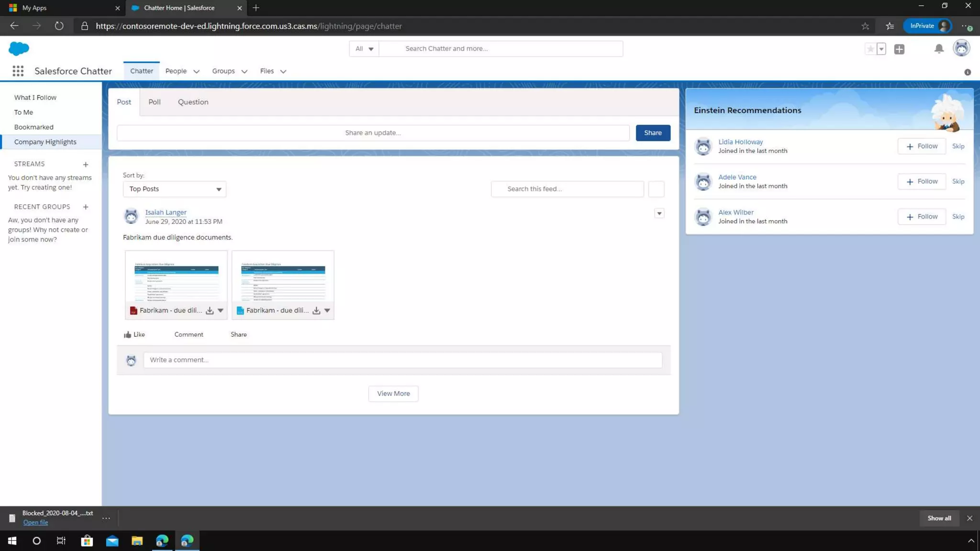Click the Salesforce cloud logo
Image resolution: width=980 pixels, height=551 pixels.
point(19,48)
